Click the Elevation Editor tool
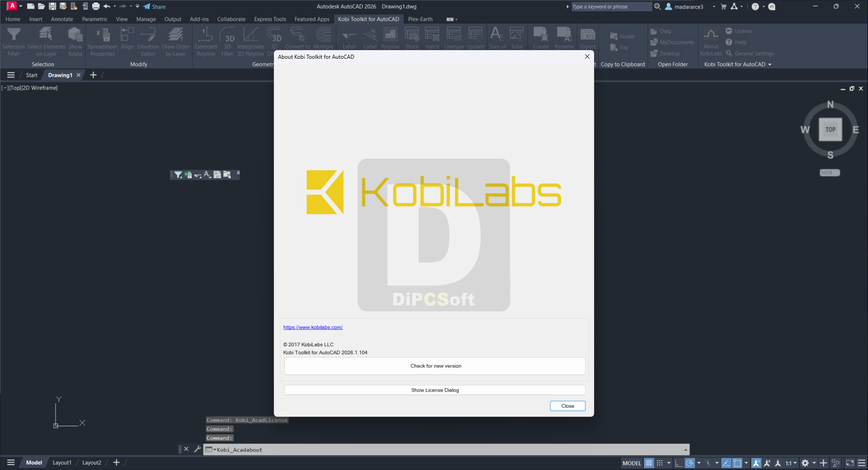The width and height of the screenshot is (868, 470). click(x=148, y=42)
